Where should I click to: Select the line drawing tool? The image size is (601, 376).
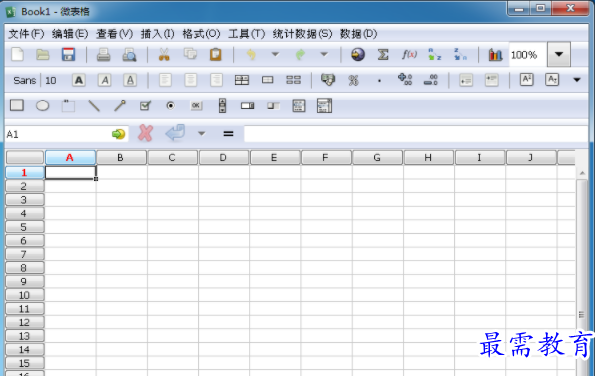coord(94,105)
